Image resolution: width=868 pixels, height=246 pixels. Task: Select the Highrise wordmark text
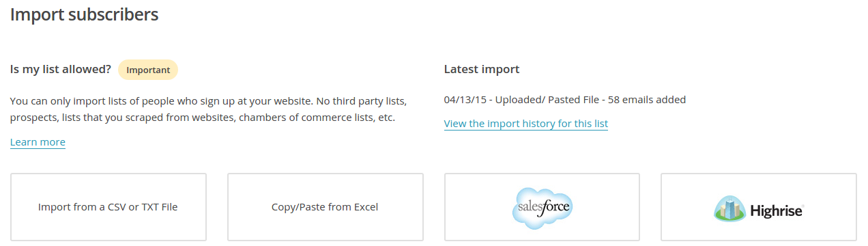(x=777, y=210)
